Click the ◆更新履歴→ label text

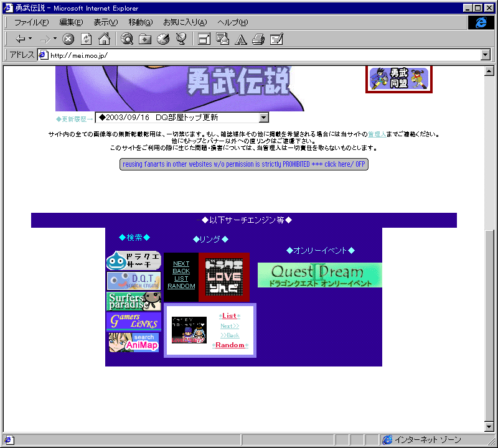point(75,119)
